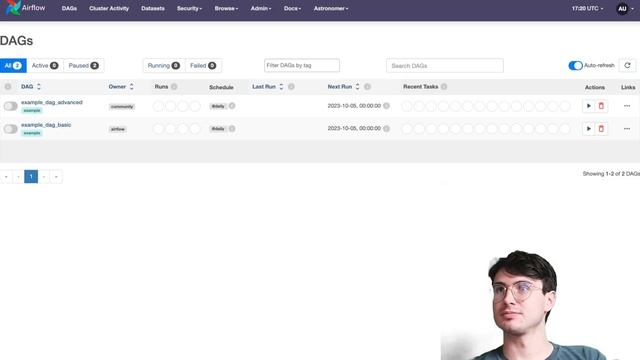The image size is (640, 360).
Task: Disable the Auto-refresh switch
Action: coord(576,65)
